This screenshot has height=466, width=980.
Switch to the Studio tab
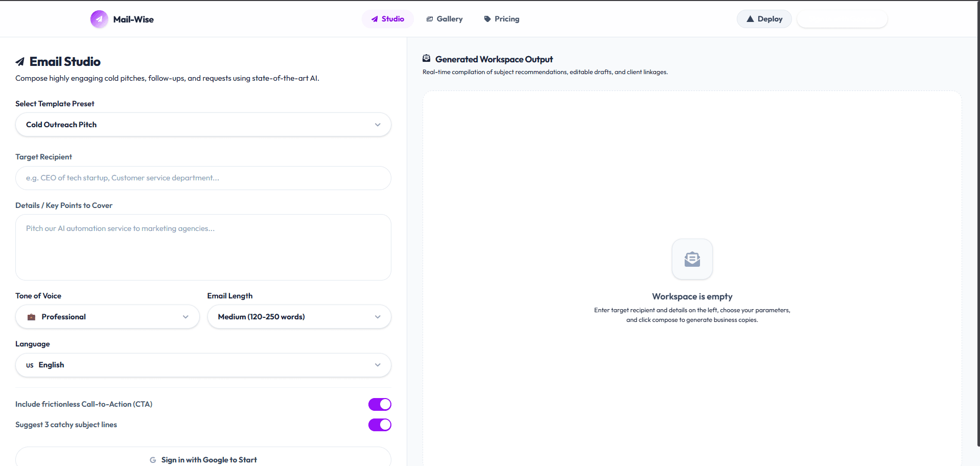[x=388, y=19]
